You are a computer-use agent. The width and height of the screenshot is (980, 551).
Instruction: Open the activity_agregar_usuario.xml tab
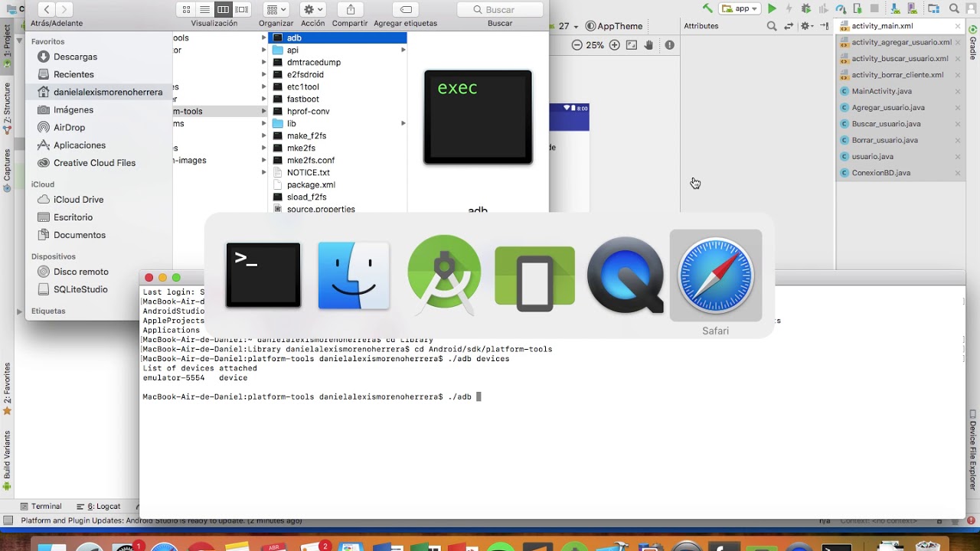pyautogui.click(x=901, y=42)
